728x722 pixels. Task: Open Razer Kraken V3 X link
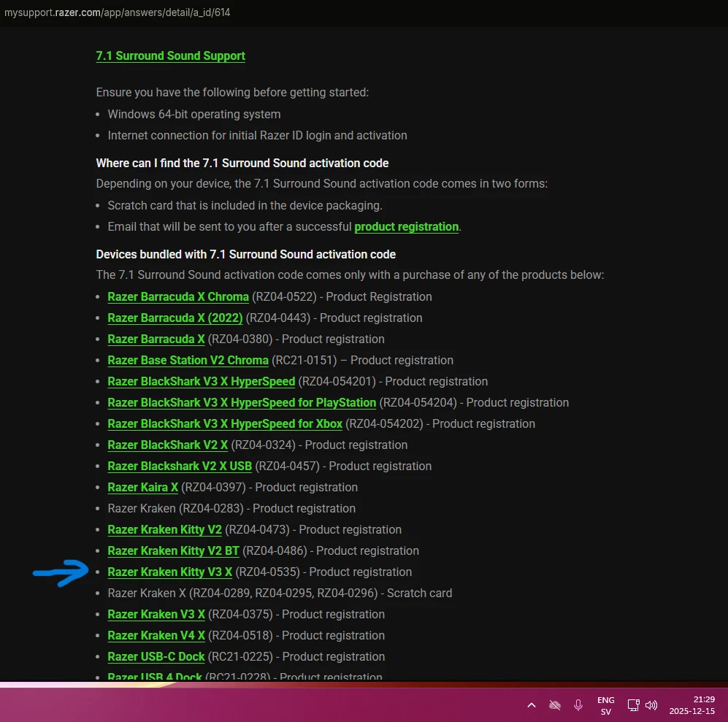pos(156,614)
